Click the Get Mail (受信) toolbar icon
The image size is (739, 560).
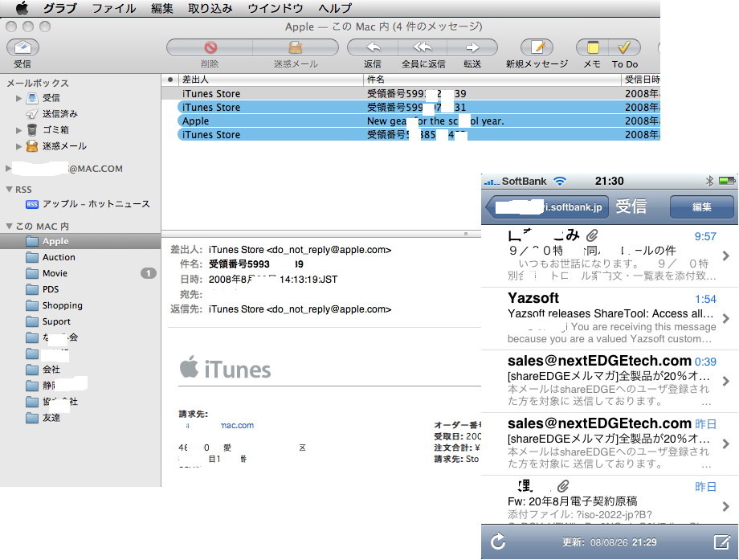tap(22, 47)
